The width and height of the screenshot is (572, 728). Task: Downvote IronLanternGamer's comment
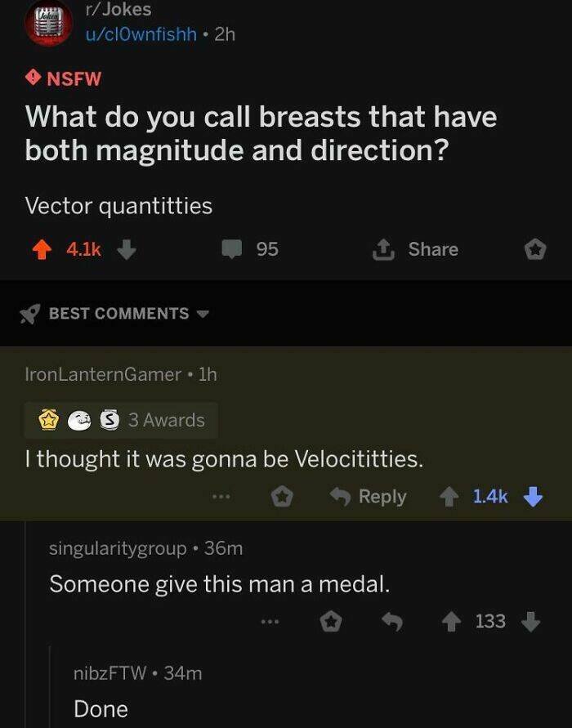[533, 496]
